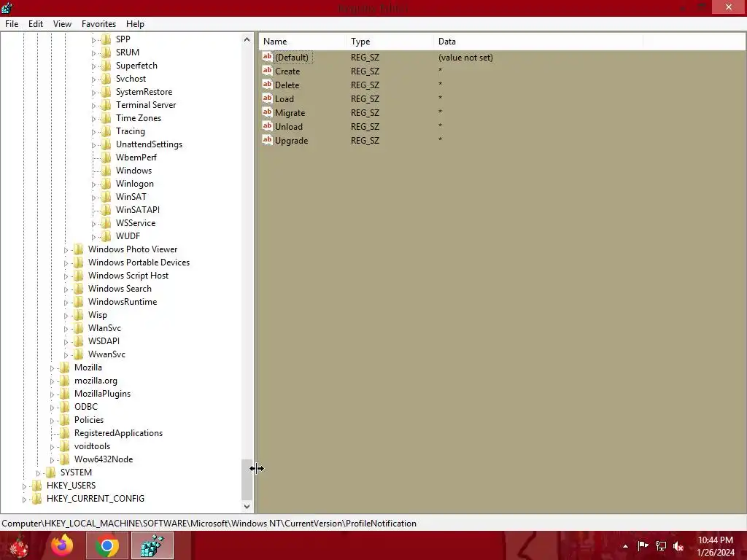Click the muted volume tray icon
The image size is (747, 560).
(678, 545)
